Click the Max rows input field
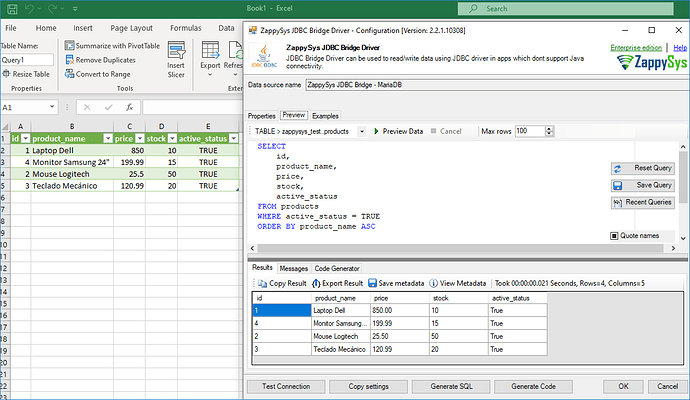This screenshot has width=690, height=400. 530,131
